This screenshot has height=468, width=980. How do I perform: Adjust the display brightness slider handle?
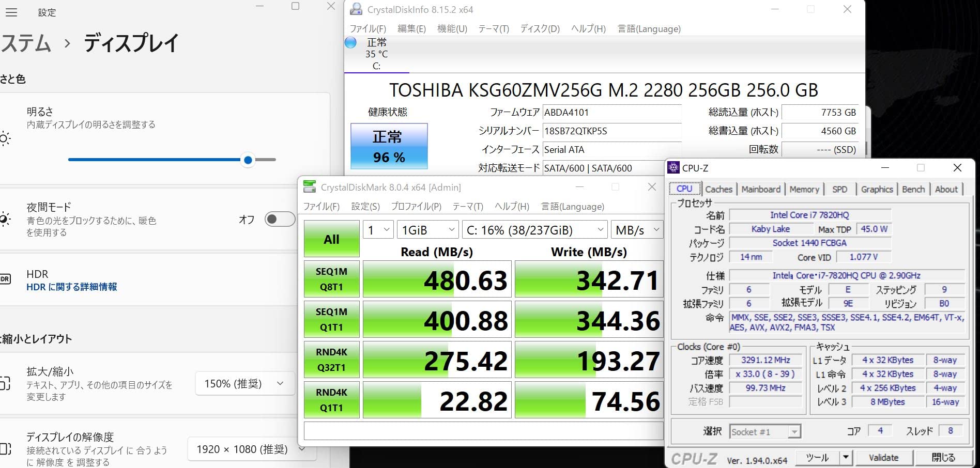pos(248,160)
